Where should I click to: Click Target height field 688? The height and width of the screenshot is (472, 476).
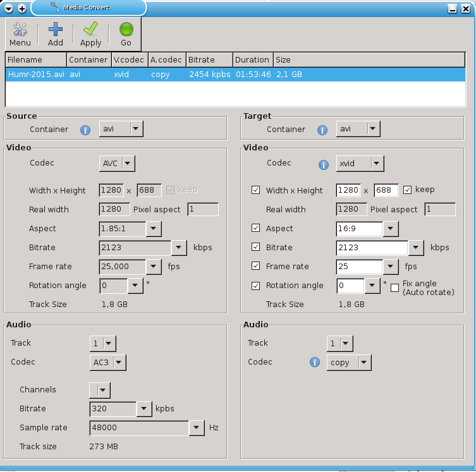(386, 190)
